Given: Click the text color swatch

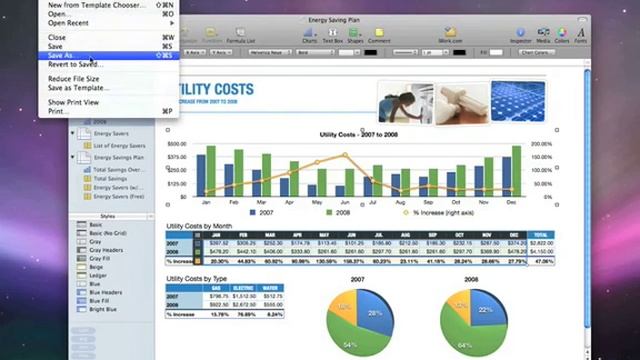Looking at the screenshot, I should (x=370, y=52).
